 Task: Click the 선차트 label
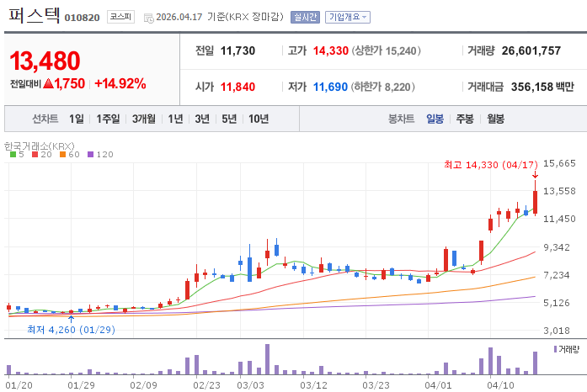pyautogui.click(x=45, y=119)
